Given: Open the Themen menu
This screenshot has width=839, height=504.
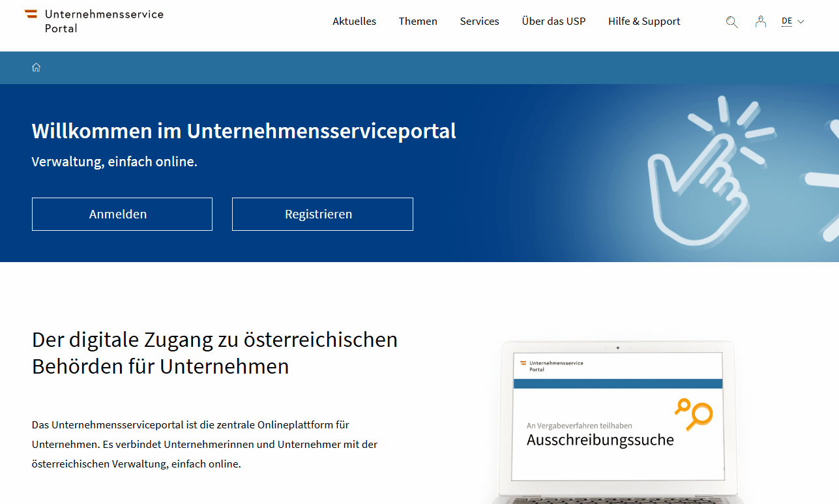Looking at the screenshot, I should click(418, 22).
